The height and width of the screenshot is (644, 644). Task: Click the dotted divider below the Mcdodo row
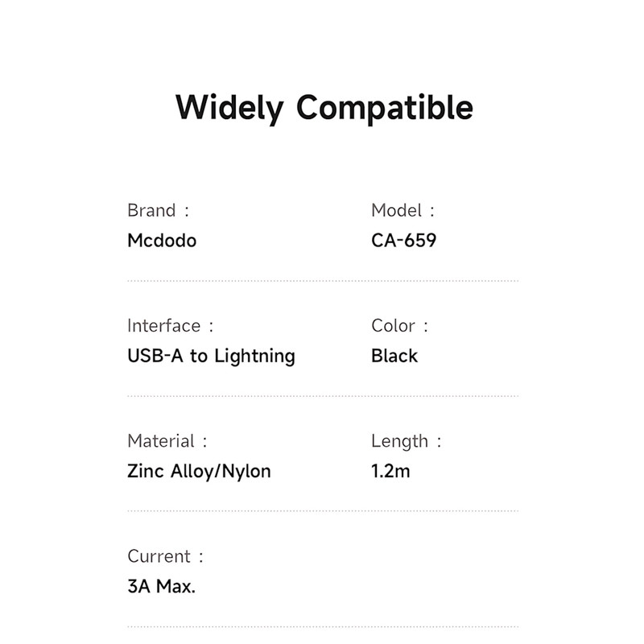[x=322, y=281]
